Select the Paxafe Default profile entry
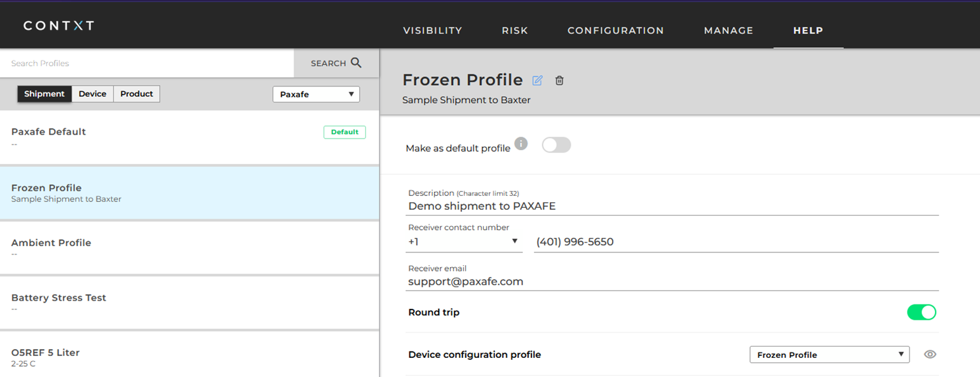 point(189,137)
